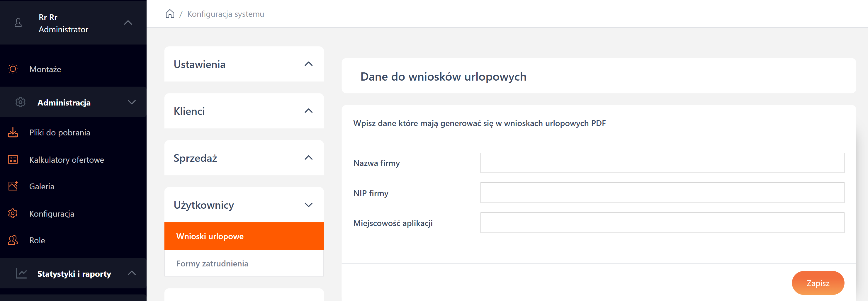Toggle the Administracja sidebar group

tap(131, 102)
